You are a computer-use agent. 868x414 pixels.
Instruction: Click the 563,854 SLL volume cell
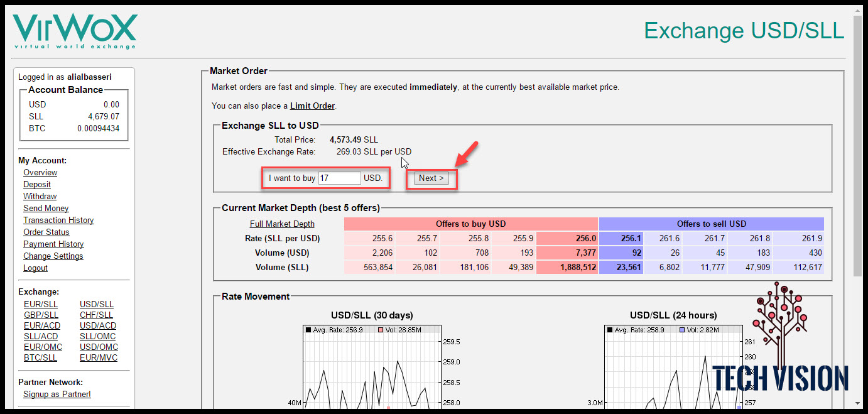tap(369, 267)
